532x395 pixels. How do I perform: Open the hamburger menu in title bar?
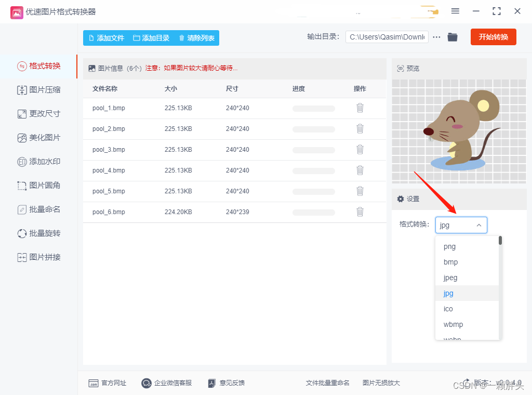point(455,11)
